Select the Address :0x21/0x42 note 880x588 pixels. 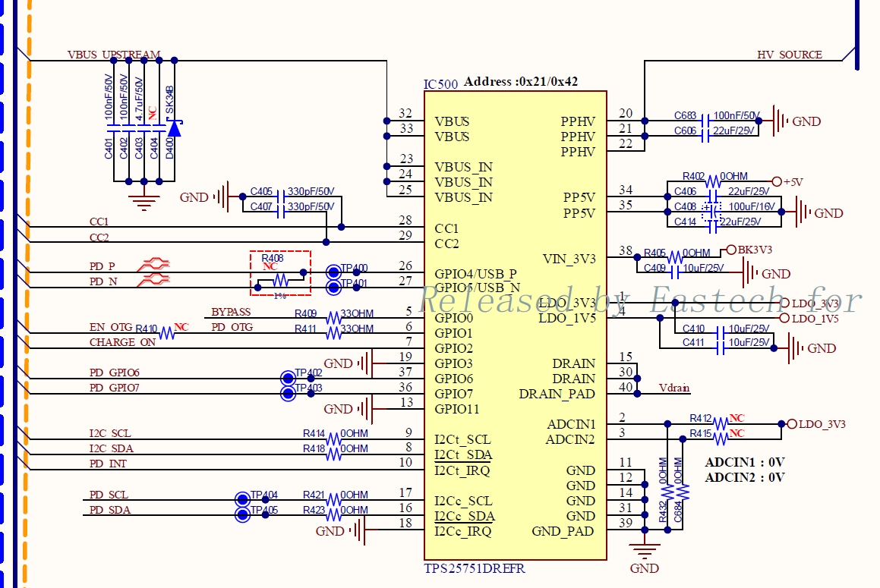520,81
